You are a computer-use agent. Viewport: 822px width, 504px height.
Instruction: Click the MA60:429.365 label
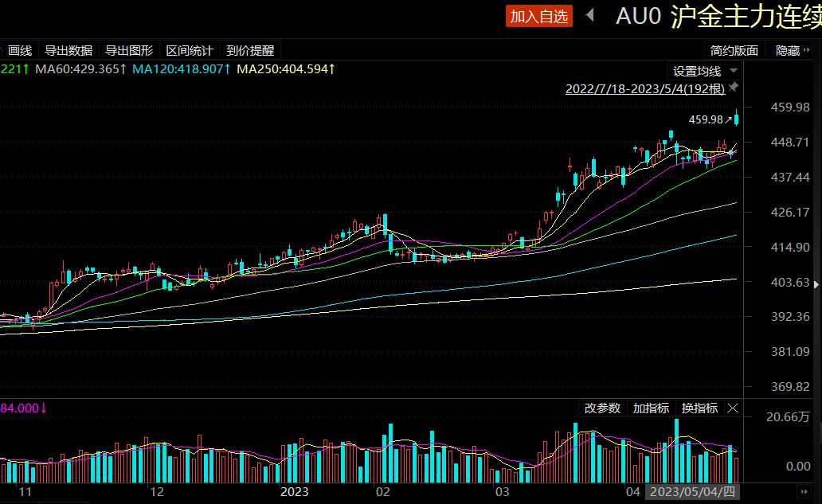80,69
